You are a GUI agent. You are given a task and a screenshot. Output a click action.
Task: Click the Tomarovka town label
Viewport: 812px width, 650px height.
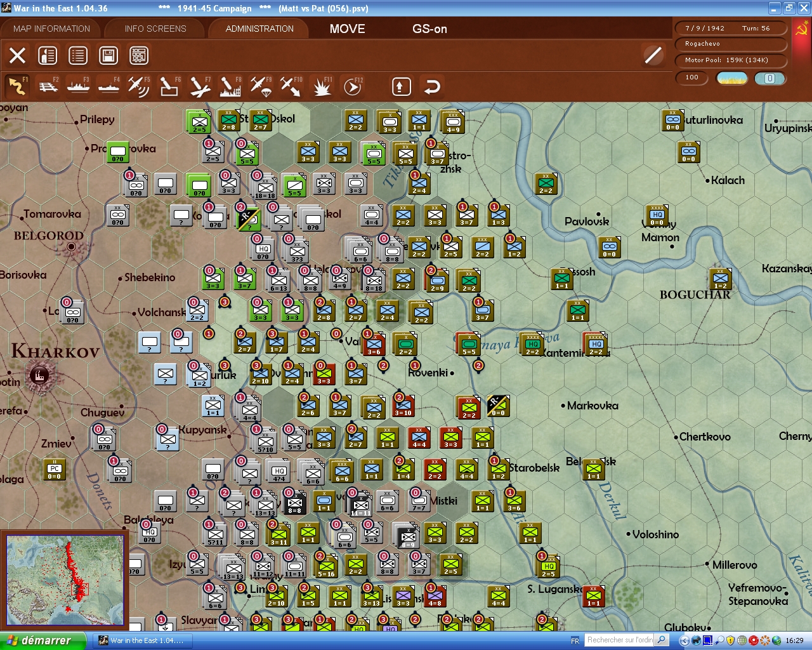point(53,214)
